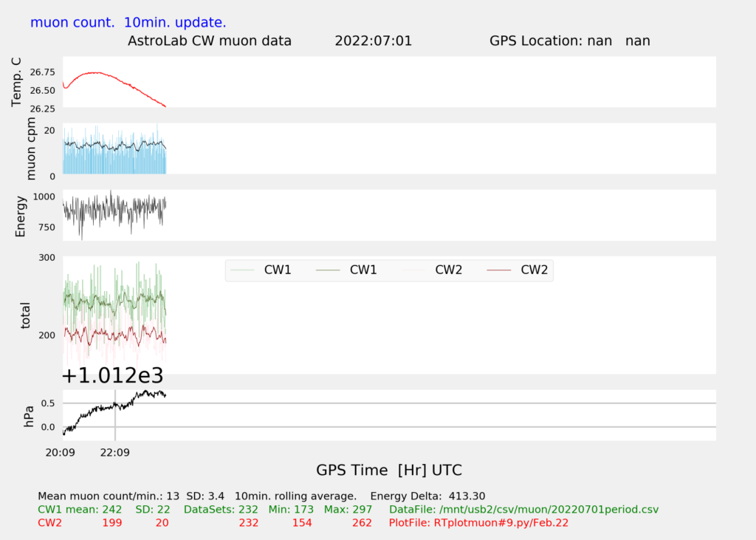Click tick label 300 on the total axis
The height and width of the screenshot is (540, 756).
pyautogui.click(x=47, y=258)
